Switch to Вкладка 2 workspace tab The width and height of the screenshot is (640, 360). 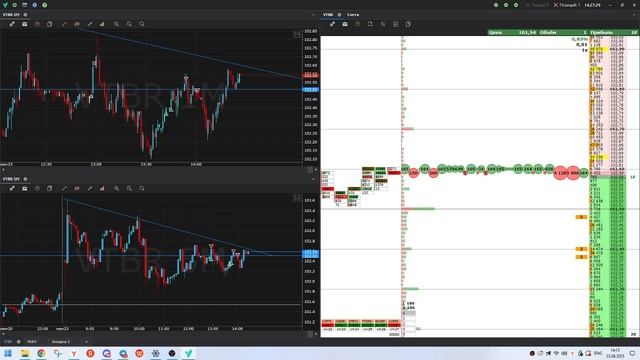pos(61,342)
